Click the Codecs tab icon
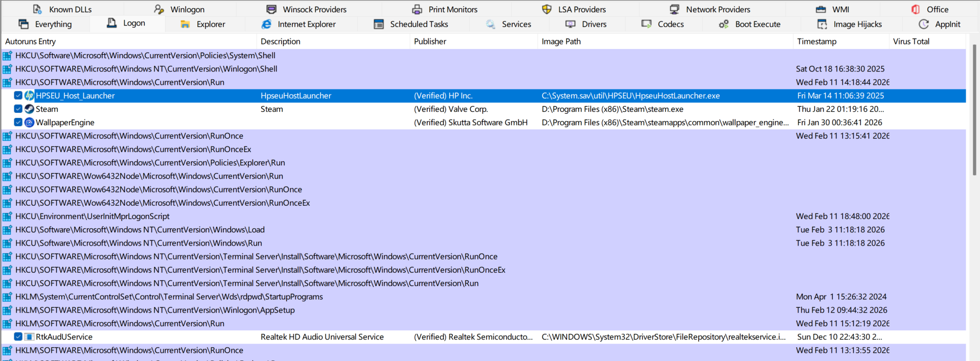This screenshot has height=361, width=980. click(647, 24)
